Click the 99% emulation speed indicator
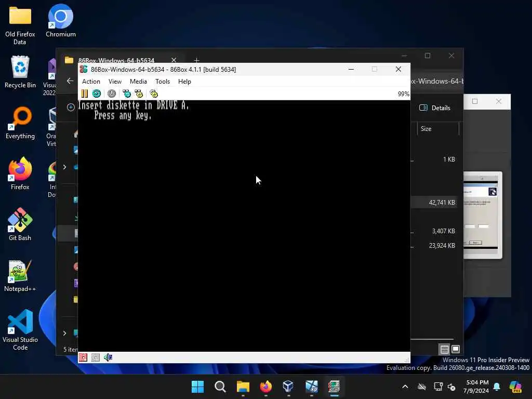This screenshot has width=532, height=399. point(403,94)
